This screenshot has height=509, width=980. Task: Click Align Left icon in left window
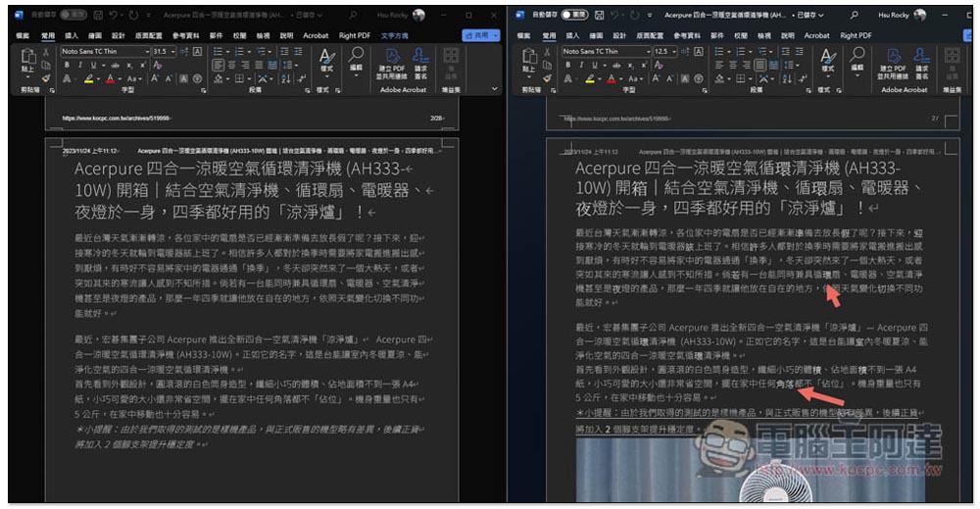tap(219, 65)
